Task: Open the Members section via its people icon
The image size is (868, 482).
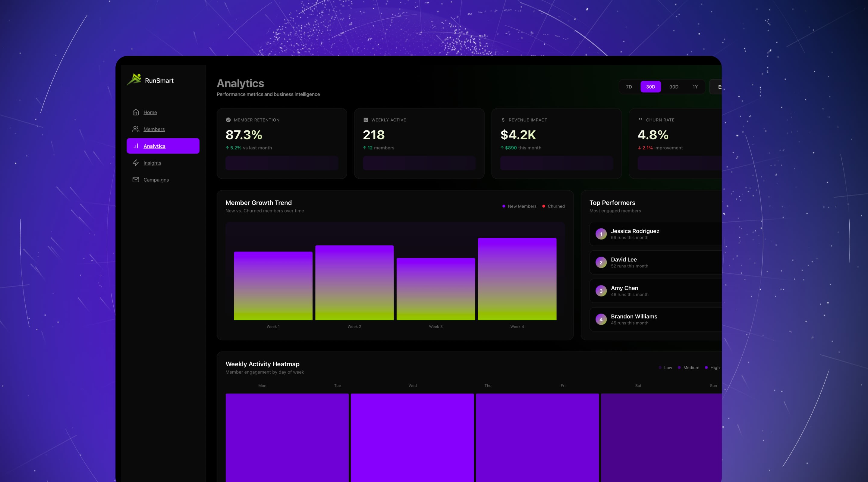Action: 136,129
